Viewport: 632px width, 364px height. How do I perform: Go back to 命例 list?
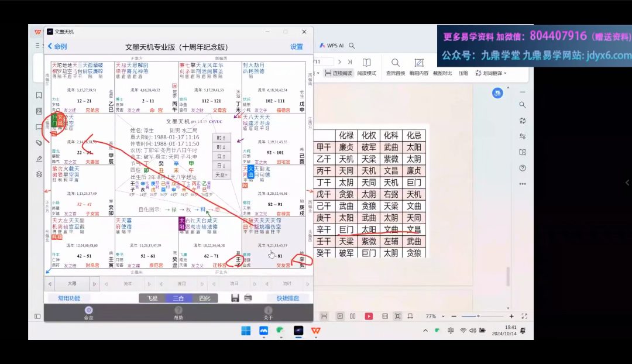[x=57, y=47]
